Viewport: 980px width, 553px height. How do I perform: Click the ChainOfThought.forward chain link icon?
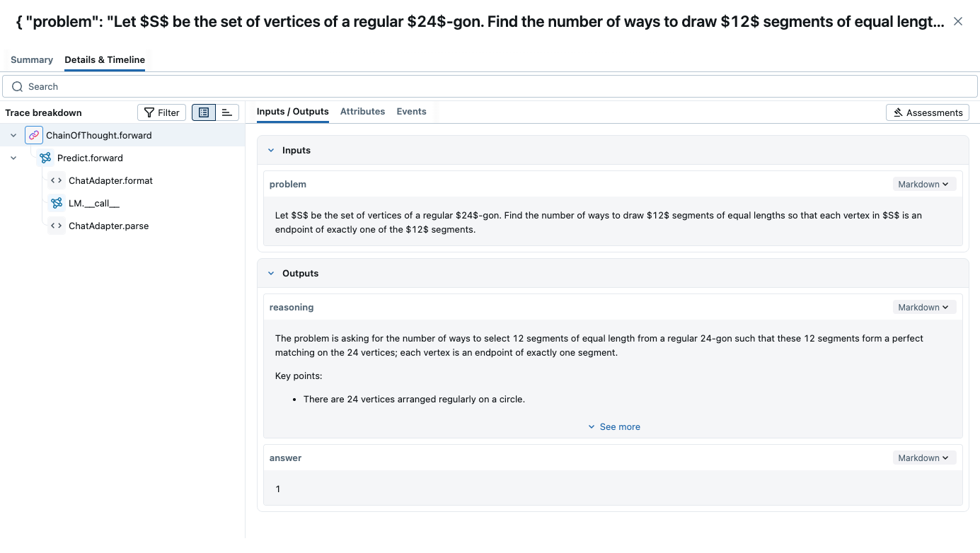point(34,135)
